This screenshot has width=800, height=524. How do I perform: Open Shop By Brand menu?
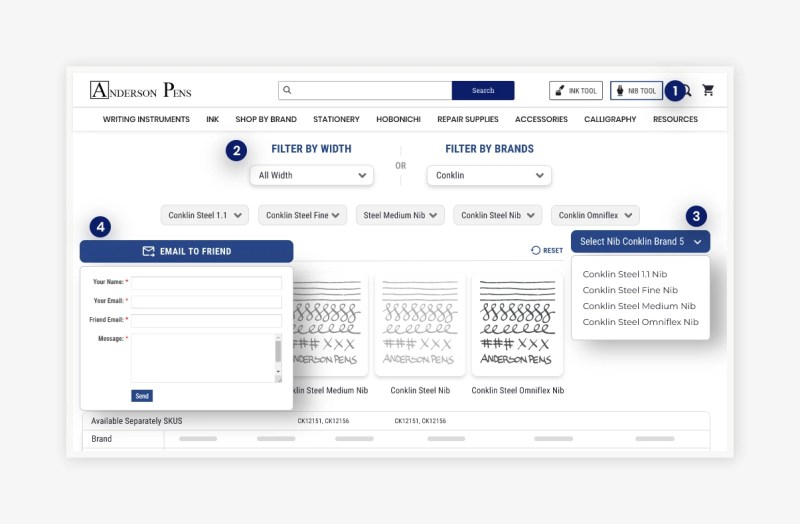[266, 119]
